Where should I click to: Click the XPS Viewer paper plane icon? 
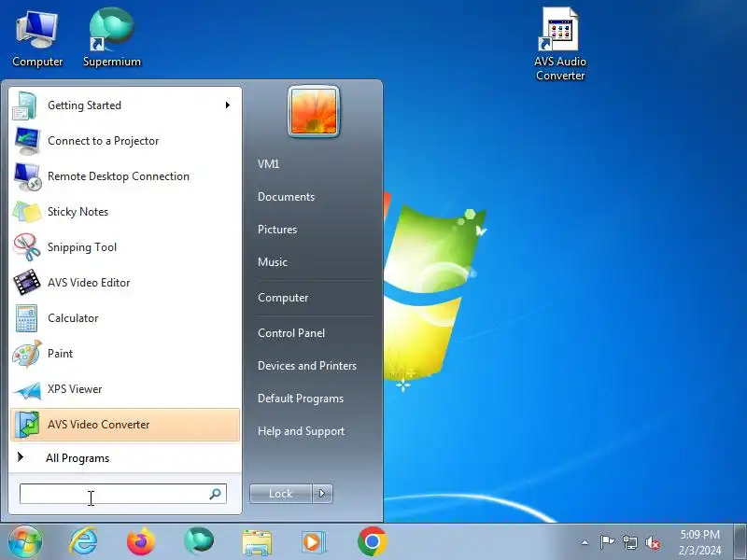pyautogui.click(x=27, y=390)
